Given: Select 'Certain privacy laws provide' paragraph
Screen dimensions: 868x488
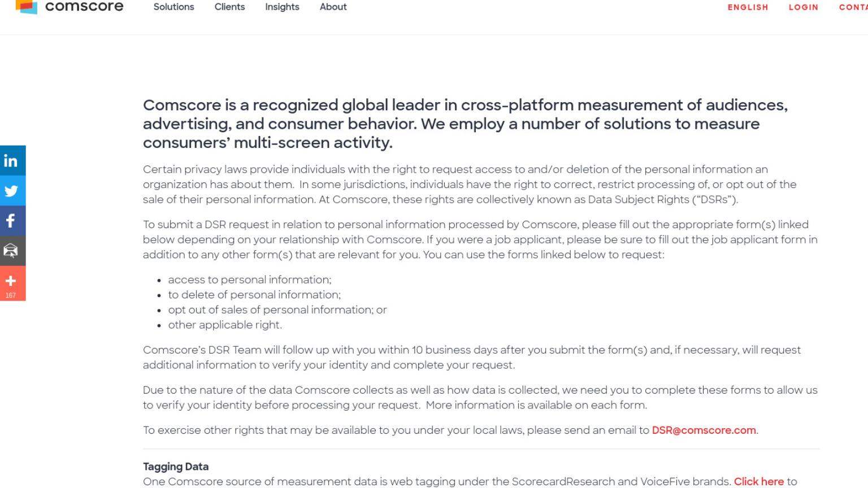Looking at the screenshot, I should pyautogui.click(x=470, y=184).
